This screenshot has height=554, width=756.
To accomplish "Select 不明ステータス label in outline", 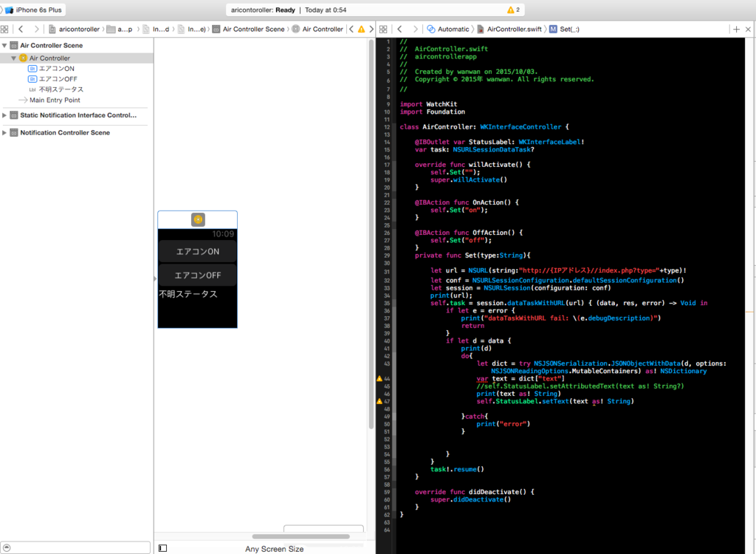I will point(56,89).
